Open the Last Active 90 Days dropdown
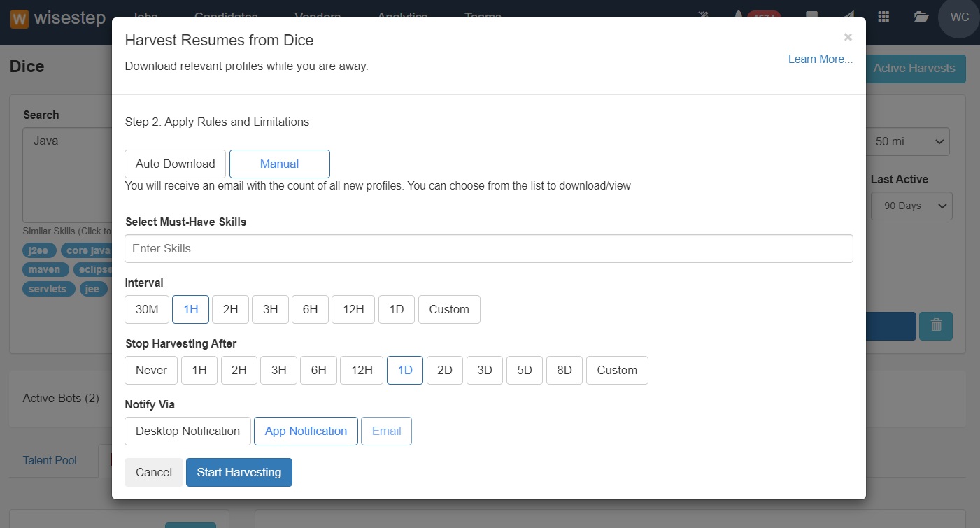 click(x=911, y=206)
